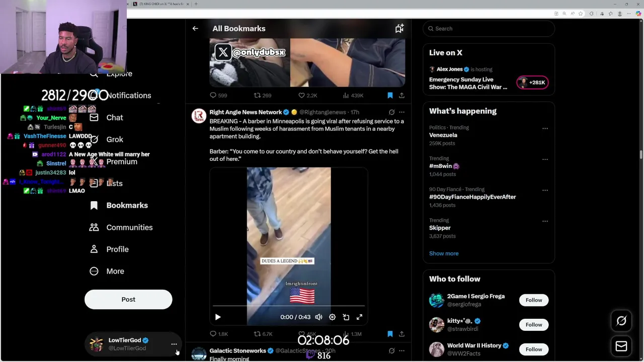The image size is (644, 362).
Task: Open the 2Game l Sergio Frega avatar
Action: 436,300
